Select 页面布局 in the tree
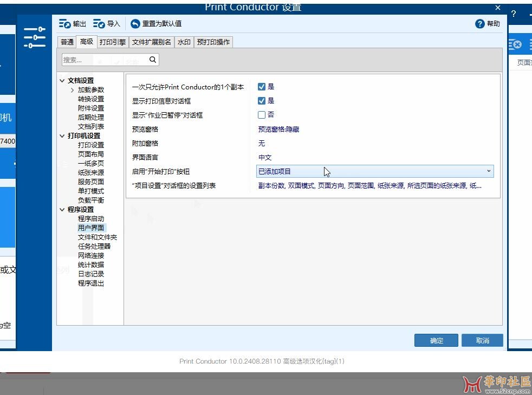The image size is (532, 395). click(x=91, y=154)
